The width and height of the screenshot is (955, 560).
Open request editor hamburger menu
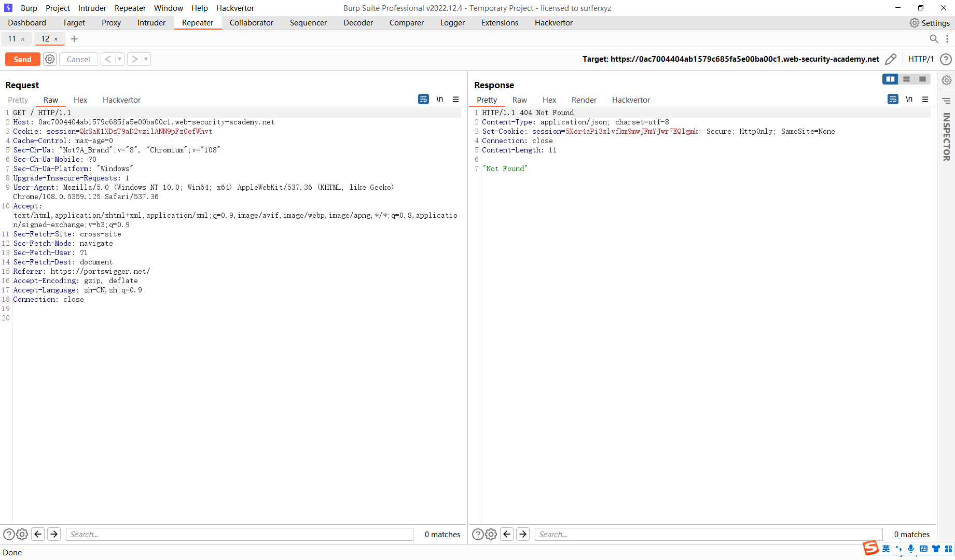click(x=455, y=99)
